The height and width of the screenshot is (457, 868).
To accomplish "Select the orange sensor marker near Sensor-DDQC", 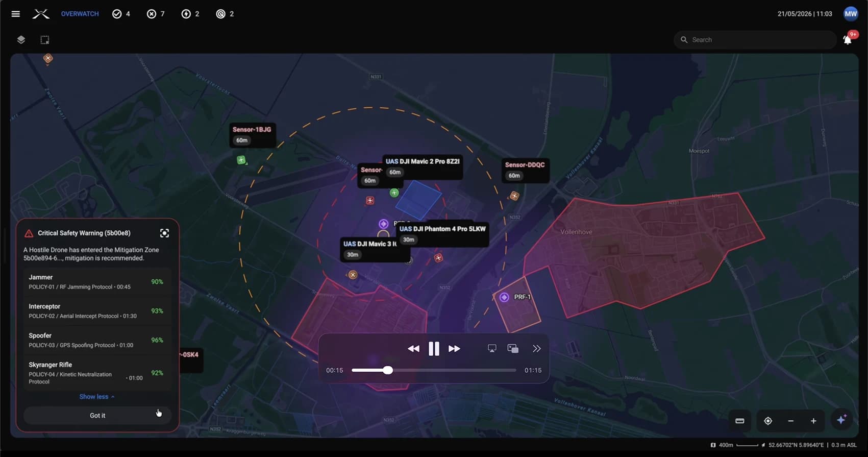I will pos(514,196).
